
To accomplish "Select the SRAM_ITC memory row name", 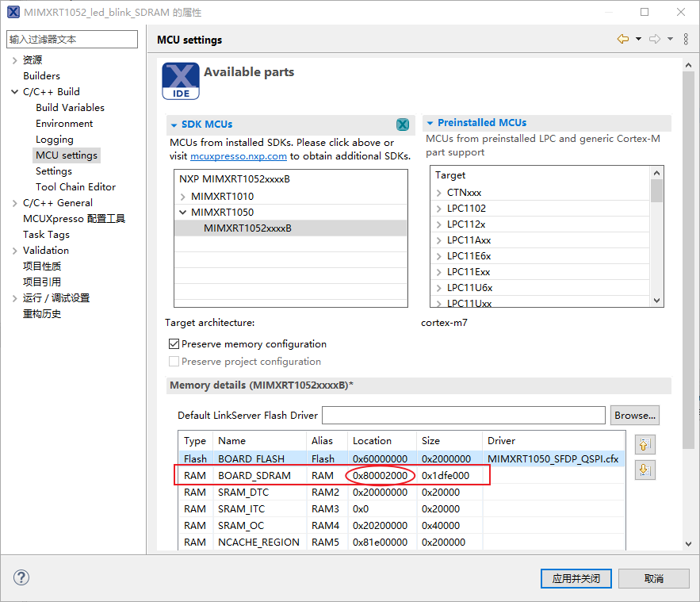I will tap(241, 509).
